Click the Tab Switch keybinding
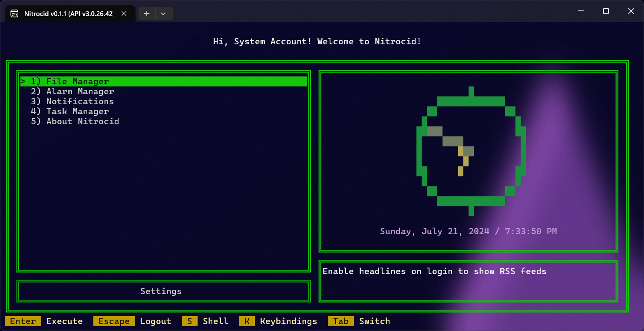Image resolution: width=644 pixels, height=331 pixels. [x=359, y=321]
